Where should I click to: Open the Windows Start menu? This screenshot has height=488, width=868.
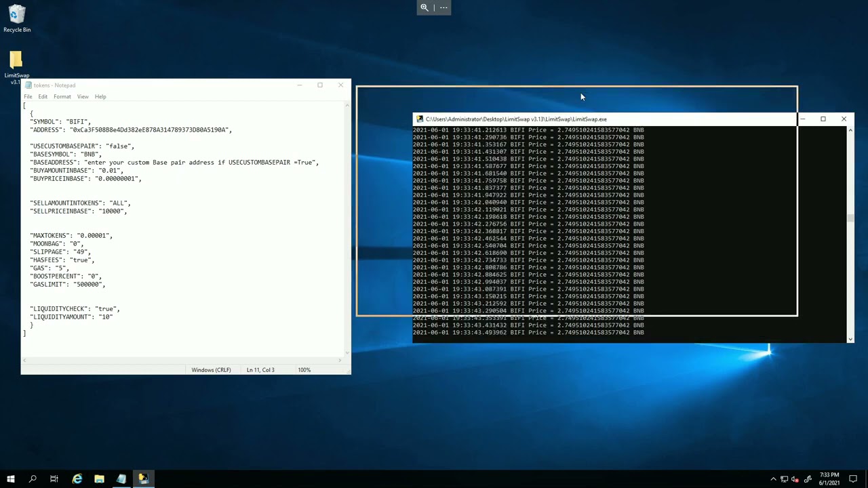11,479
